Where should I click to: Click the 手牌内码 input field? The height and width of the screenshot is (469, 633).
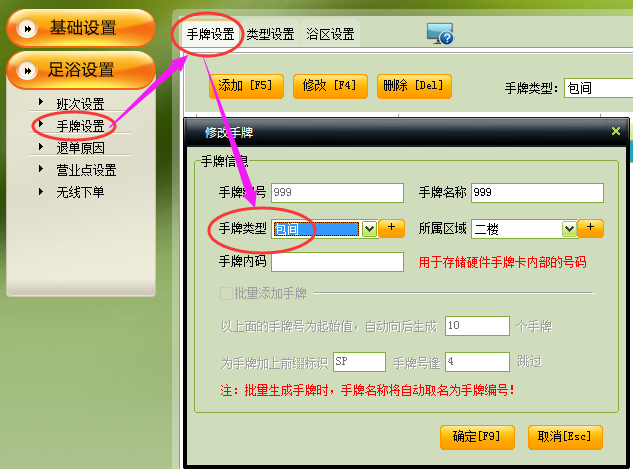[337, 262]
